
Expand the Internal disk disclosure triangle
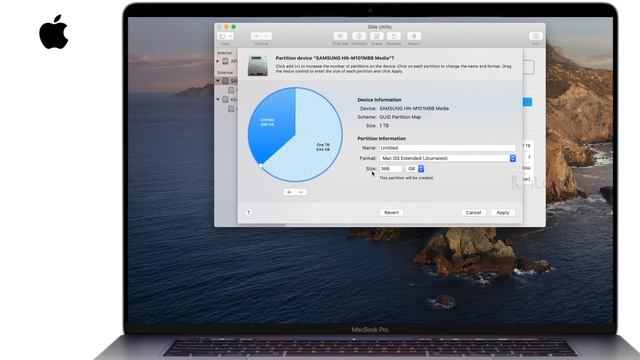[x=218, y=61]
